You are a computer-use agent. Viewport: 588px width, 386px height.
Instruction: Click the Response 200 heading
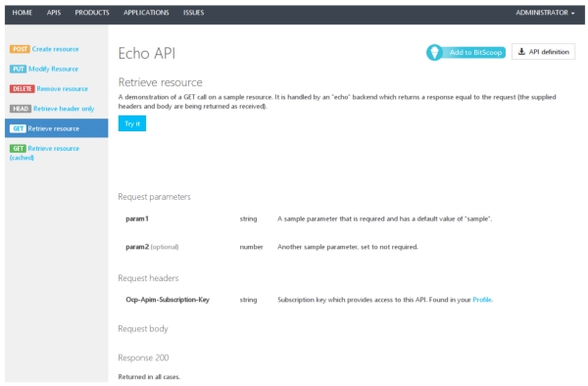pos(143,358)
